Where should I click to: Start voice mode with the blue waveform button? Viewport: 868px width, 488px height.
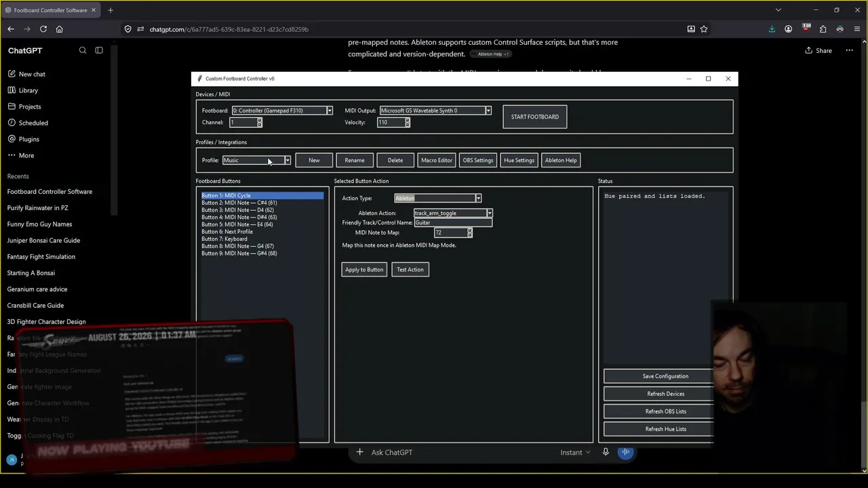(626, 452)
